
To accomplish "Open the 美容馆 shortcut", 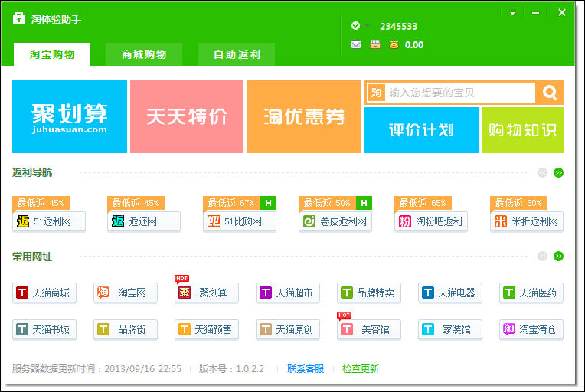I will (369, 329).
